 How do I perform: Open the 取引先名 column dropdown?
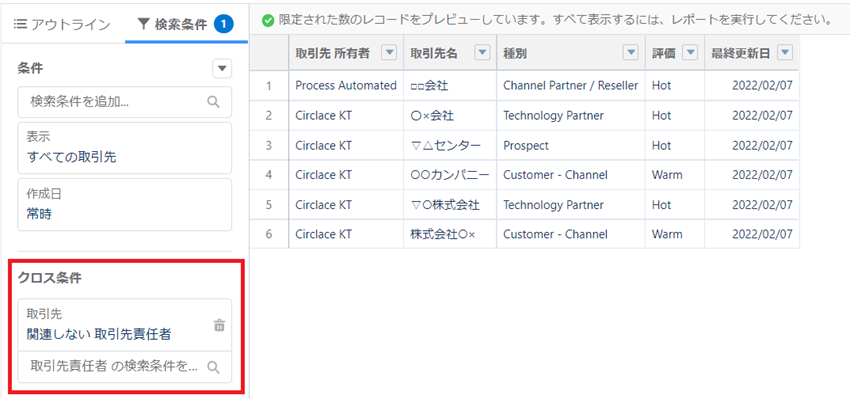pos(482,52)
